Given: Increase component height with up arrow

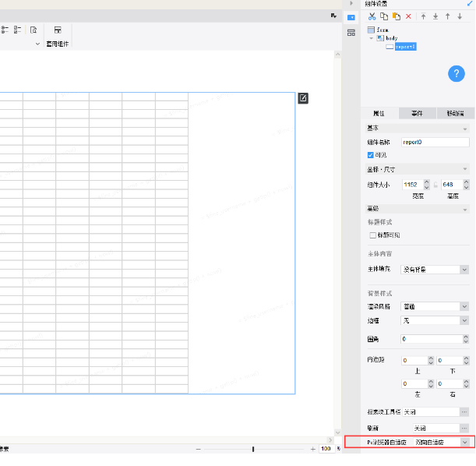Looking at the screenshot, I should (x=467, y=182).
